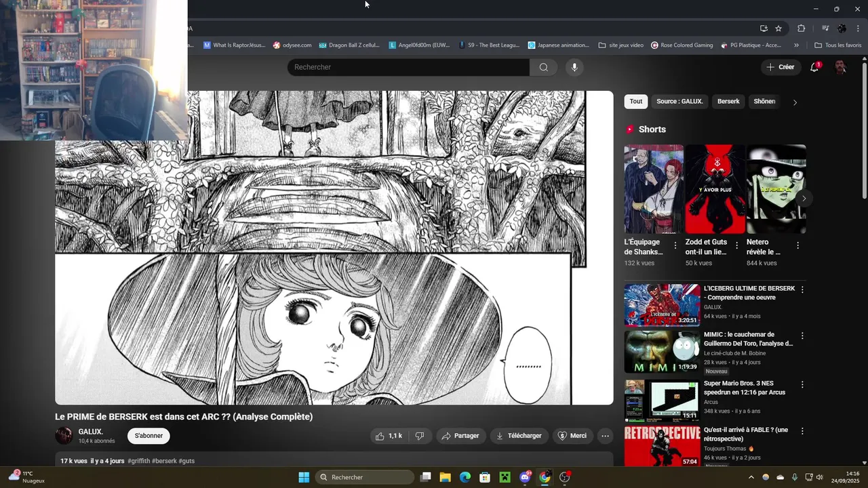Start voice search with microphone icon
Image resolution: width=868 pixels, height=488 pixels.
[x=574, y=67]
